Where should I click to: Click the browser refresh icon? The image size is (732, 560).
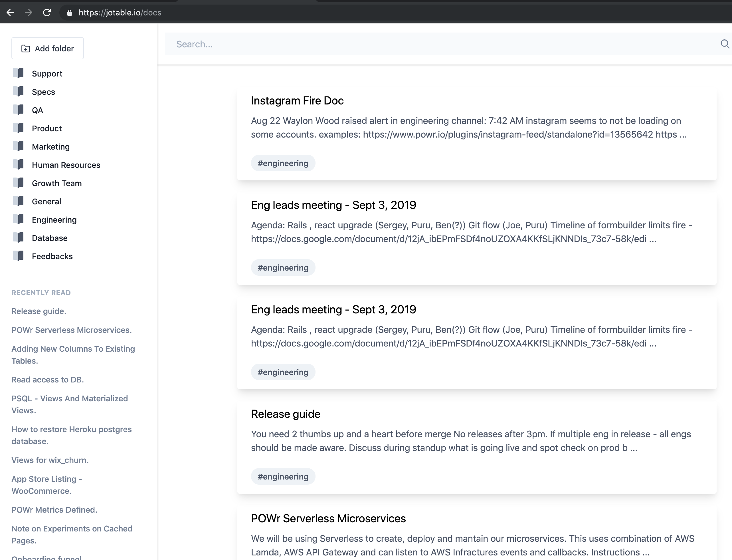point(47,12)
